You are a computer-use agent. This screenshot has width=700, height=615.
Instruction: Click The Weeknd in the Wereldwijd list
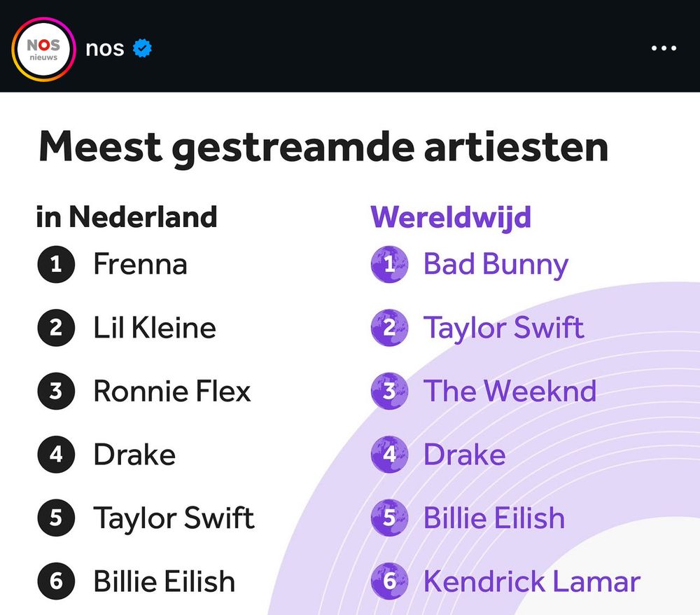click(x=510, y=391)
